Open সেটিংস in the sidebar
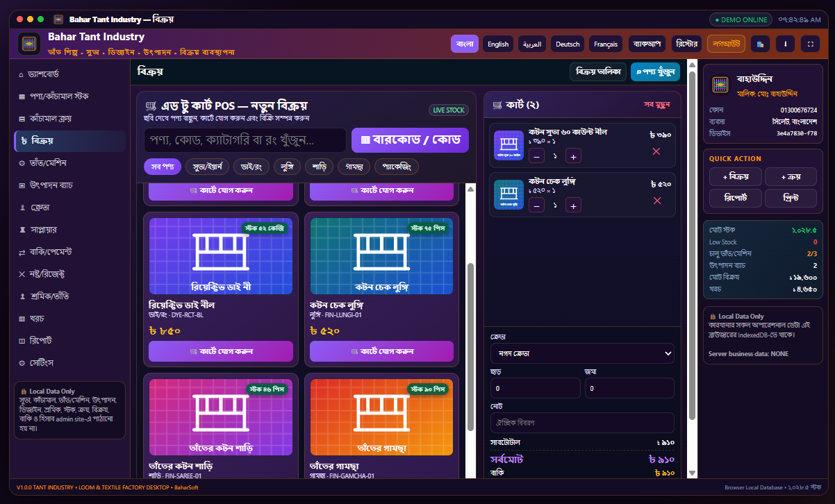835x504 pixels. 69,362
